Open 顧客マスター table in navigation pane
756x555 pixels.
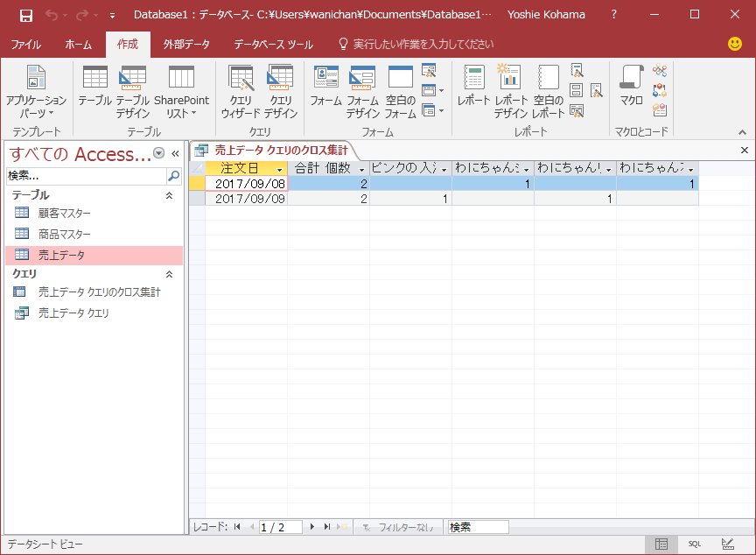pos(64,213)
